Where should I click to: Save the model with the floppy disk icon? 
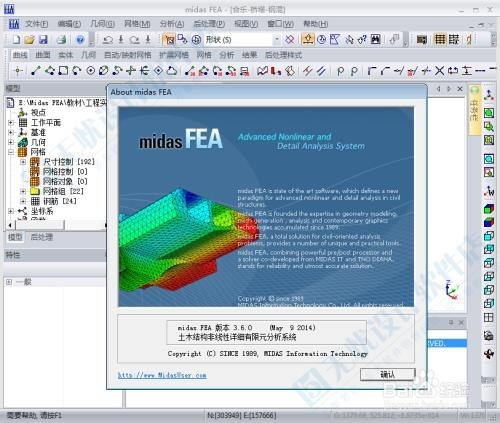[x=43, y=40]
